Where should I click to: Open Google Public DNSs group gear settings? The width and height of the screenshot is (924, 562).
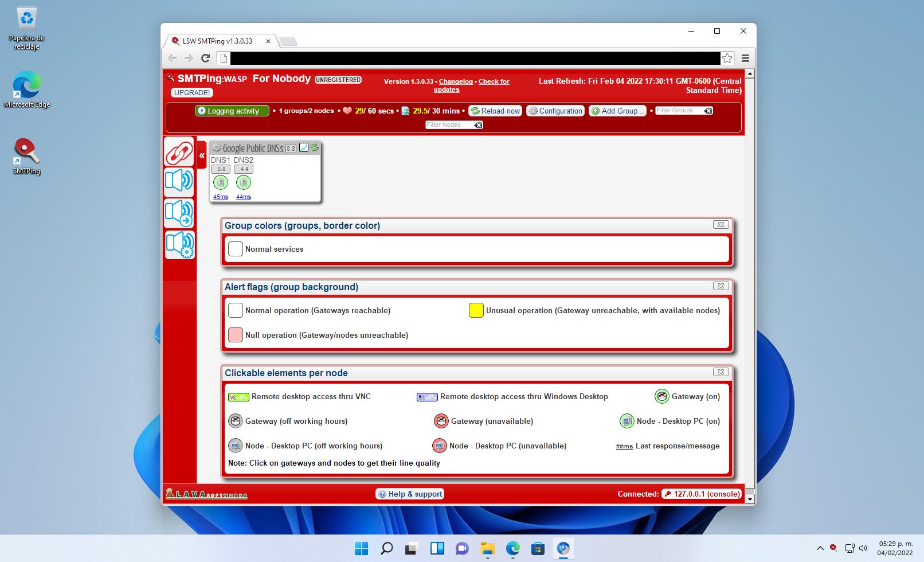coord(217,148)
